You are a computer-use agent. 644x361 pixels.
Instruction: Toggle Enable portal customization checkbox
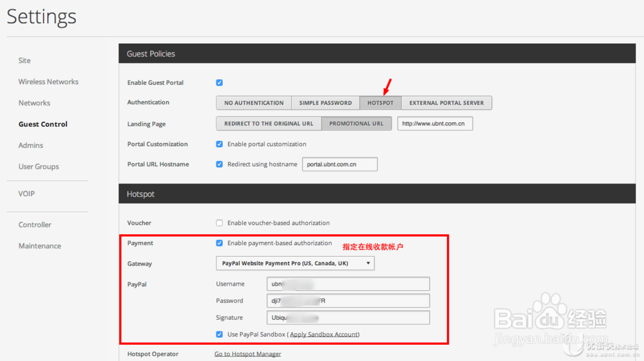pos(220,144)
